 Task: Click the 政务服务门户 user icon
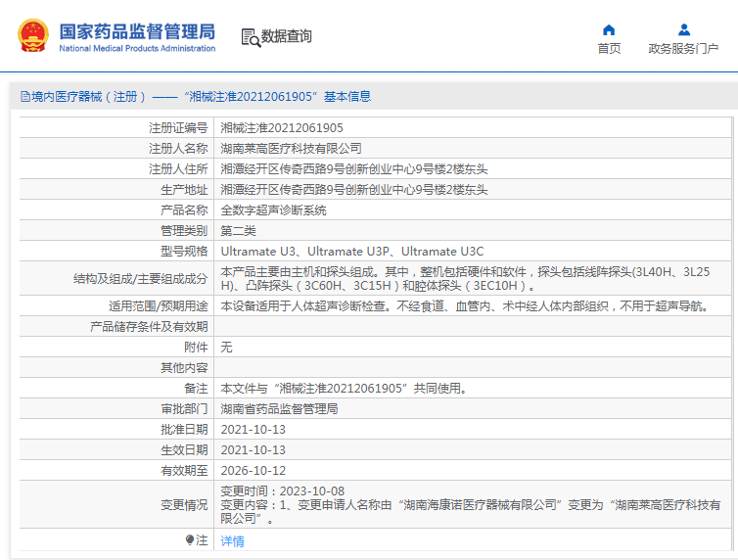pyautogui.click(x=684, y=30)
